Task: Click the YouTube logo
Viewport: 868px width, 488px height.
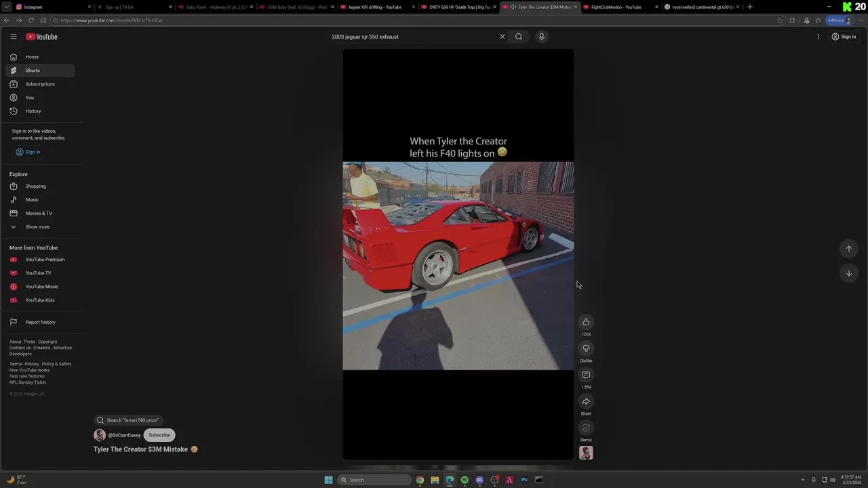Action: (41, 37)
